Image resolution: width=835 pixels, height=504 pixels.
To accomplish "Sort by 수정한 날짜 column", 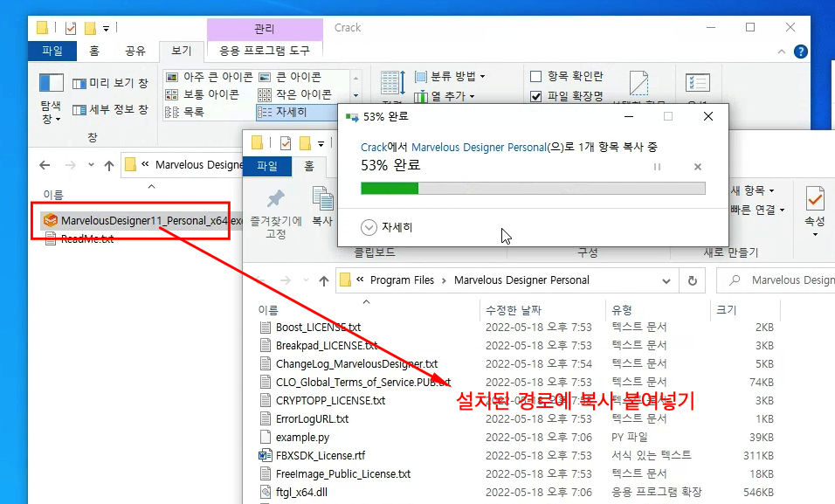I will point(514,310).
